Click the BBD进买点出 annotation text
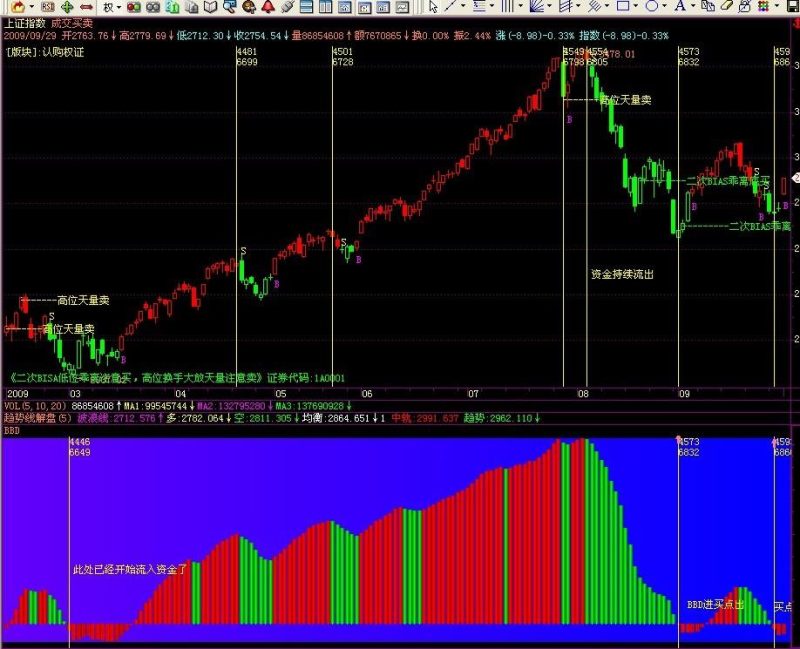 tap(715, 605)
